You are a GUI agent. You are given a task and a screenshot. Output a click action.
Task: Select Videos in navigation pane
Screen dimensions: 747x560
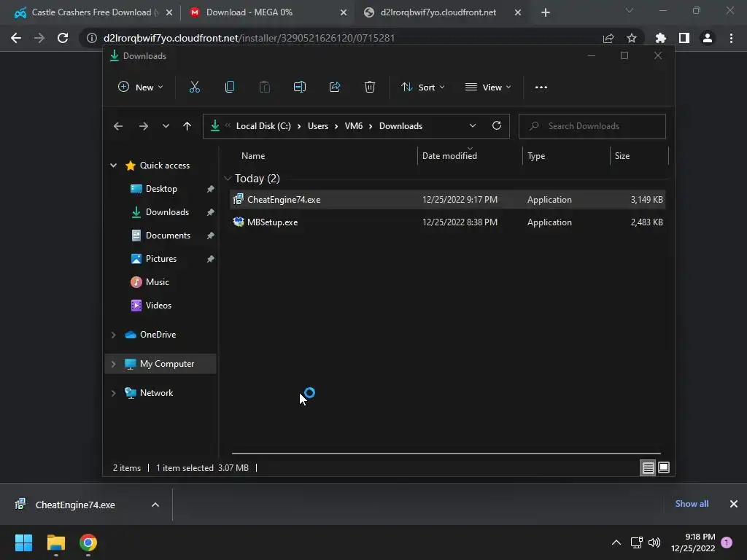(158, 306)
